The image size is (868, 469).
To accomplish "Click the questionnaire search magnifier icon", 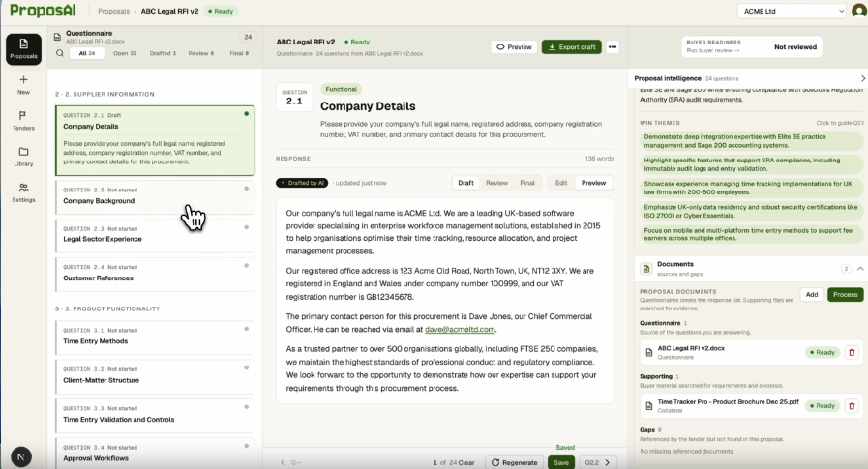I will pyautogui.click(x=60, y=53).
